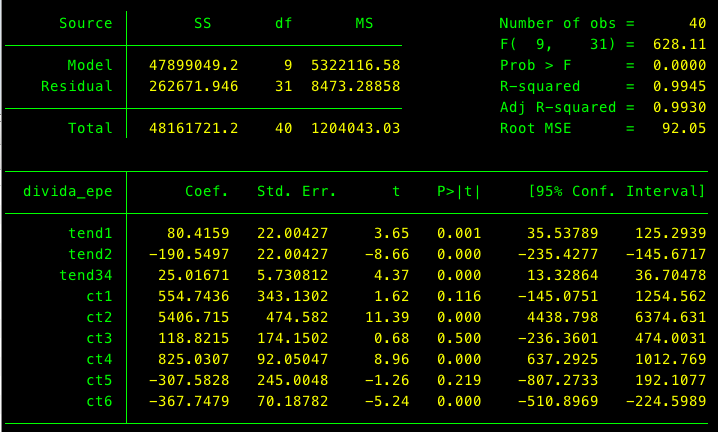Viewport: 718px width, 432px height.
Task: Click the Residual row label
Action: [77, 86]
